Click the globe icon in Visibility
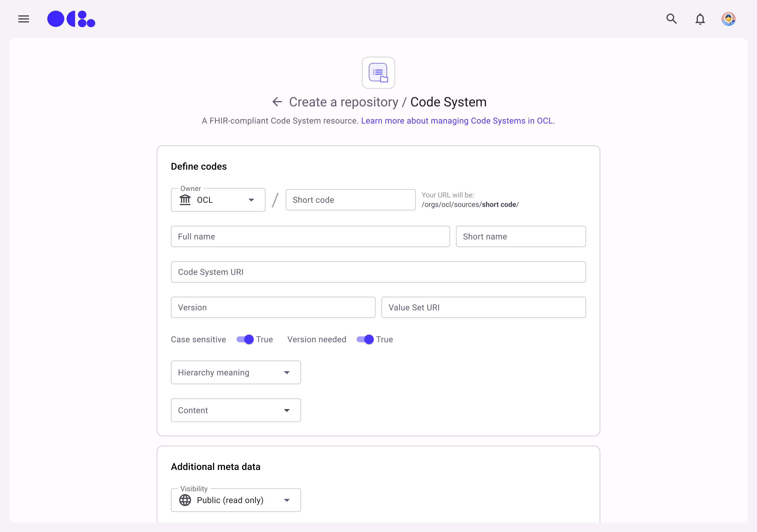This screenshot has width=757, height=532. pos(185,500)
